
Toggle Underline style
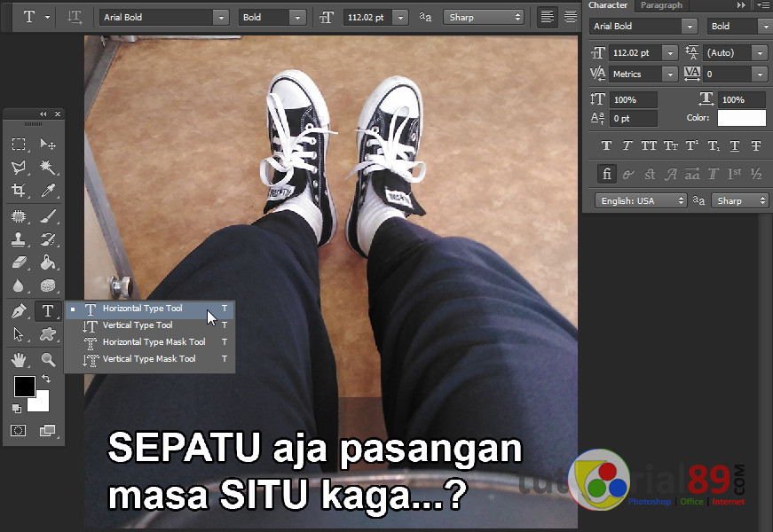735,145
